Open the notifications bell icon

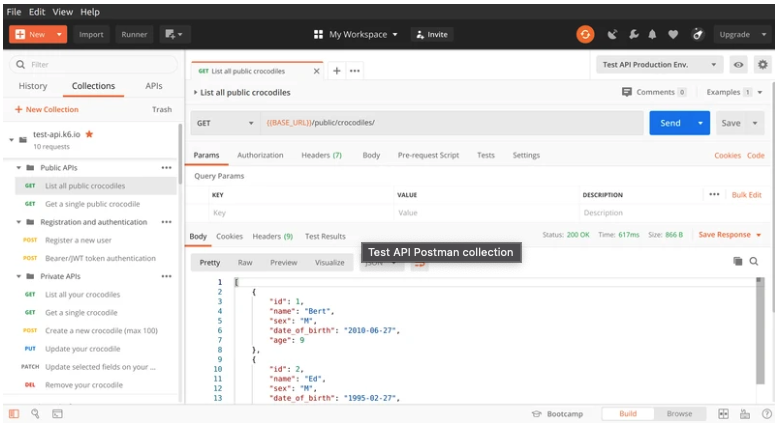pos(652,35)
